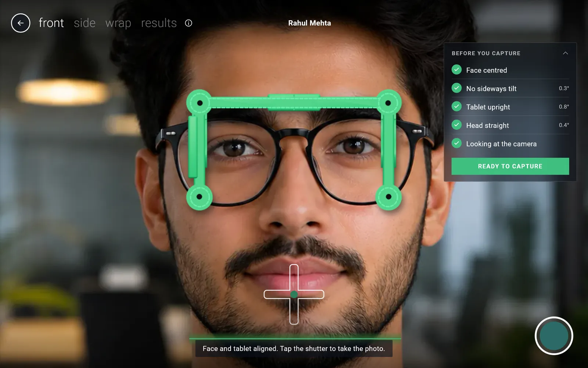Click the Tablet upright check mark
The image size is (588, 368).
[456, 106]
